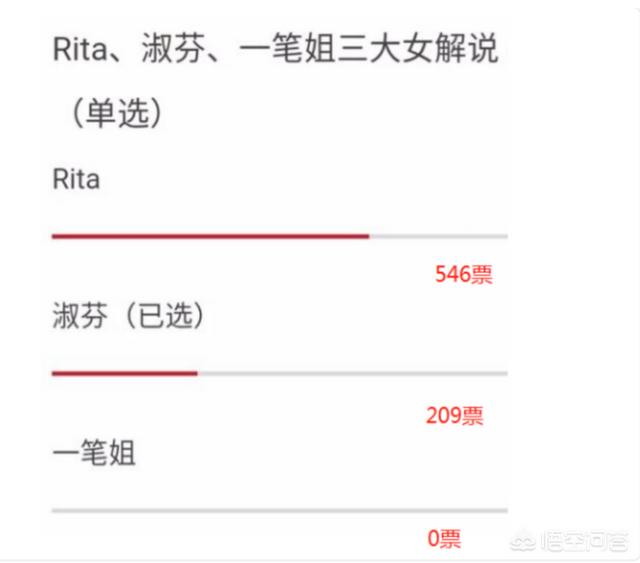
Task: Click 淑芬's red progress bar
Action: tap(124, 373)
